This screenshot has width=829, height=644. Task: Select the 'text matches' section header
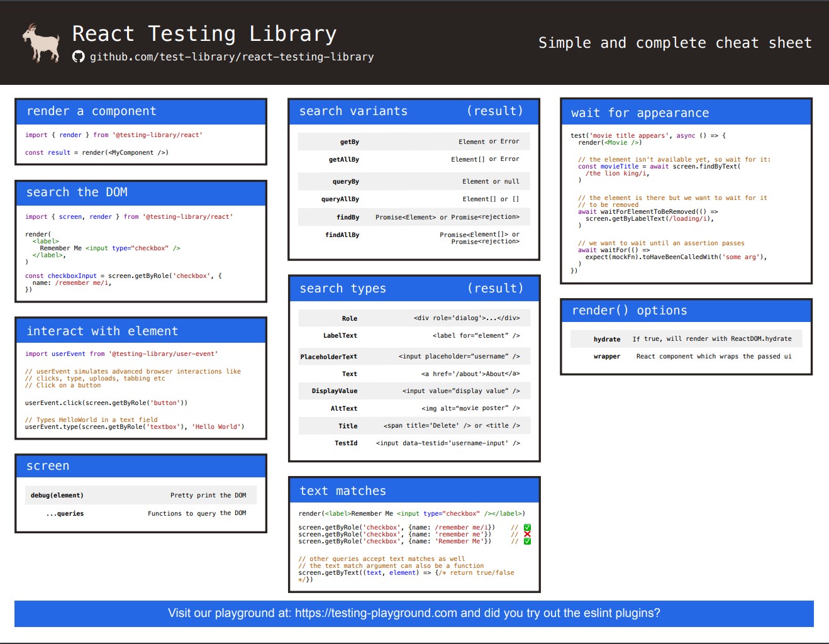414,491
